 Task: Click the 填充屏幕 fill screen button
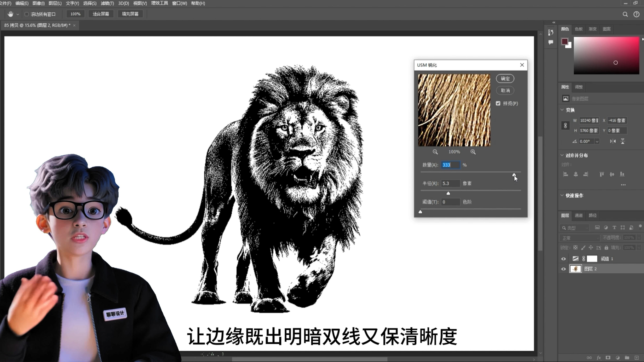tap(130, 14)
